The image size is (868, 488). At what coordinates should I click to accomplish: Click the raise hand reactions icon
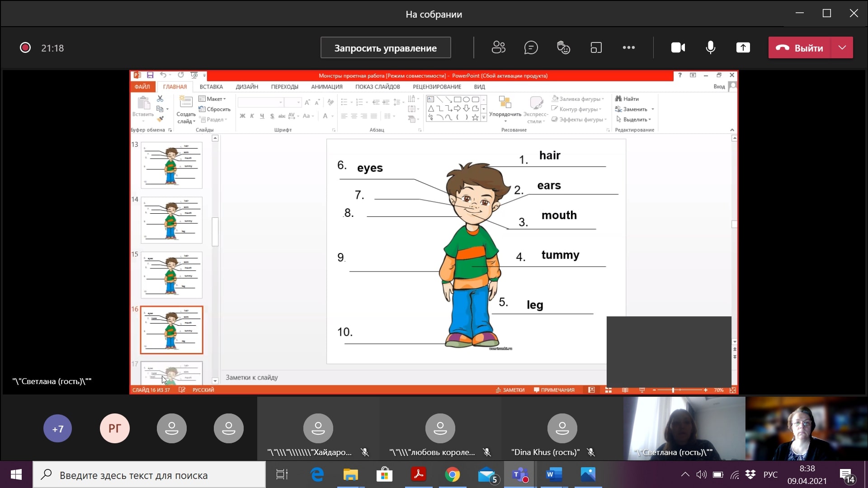(563, 47)
